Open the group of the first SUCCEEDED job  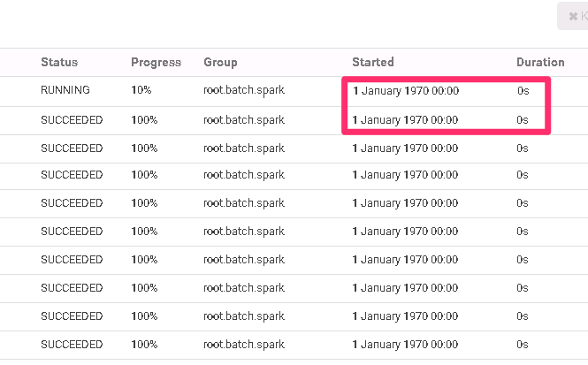click(244, 119)
